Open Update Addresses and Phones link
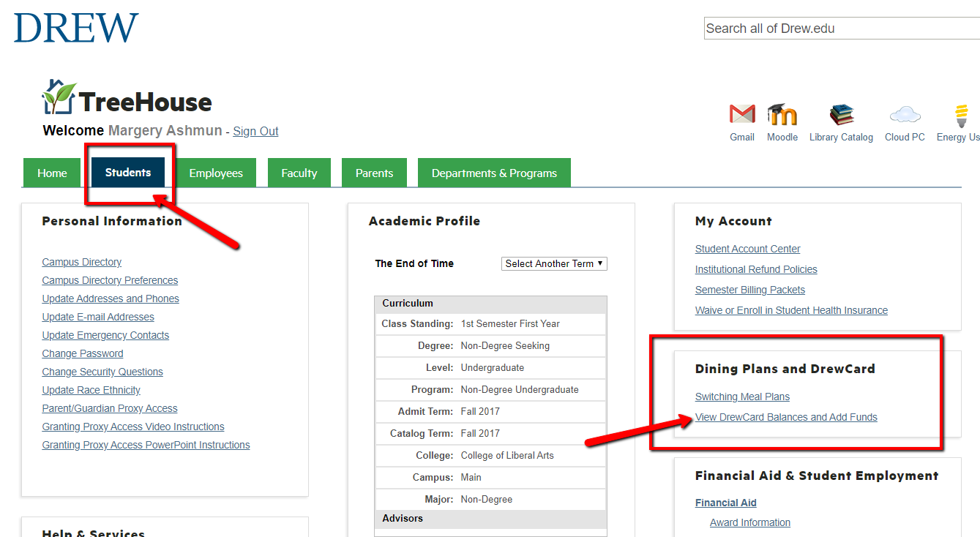980x537 pixels. click(x=111, y=298)
